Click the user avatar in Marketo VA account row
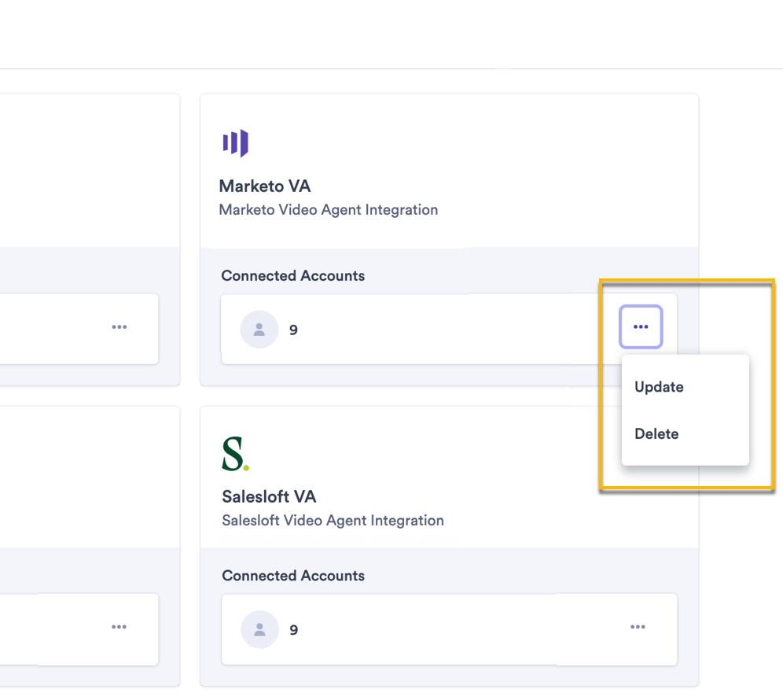This screenshot has height=700, width=783. click(x=259, y=330)
